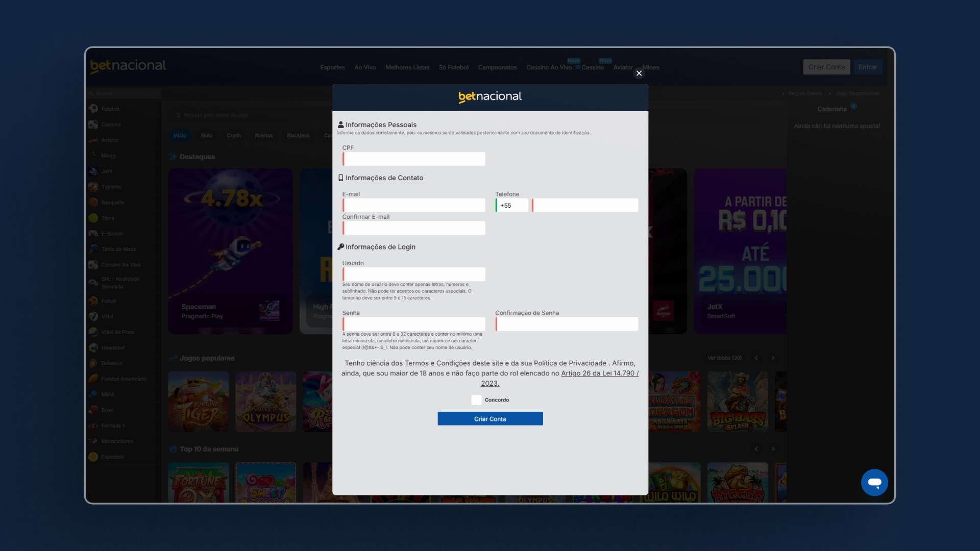Close the registration modal with X
Viewport: 980px width, 551px height.
coord(639,73)
